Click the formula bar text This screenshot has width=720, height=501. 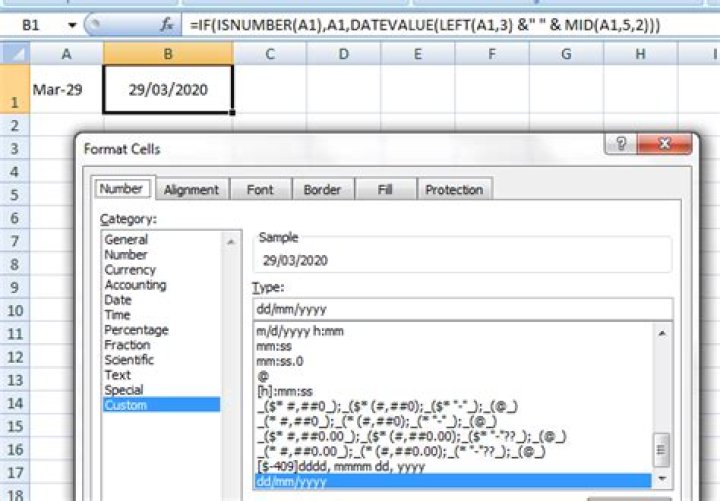coord(425,25)
